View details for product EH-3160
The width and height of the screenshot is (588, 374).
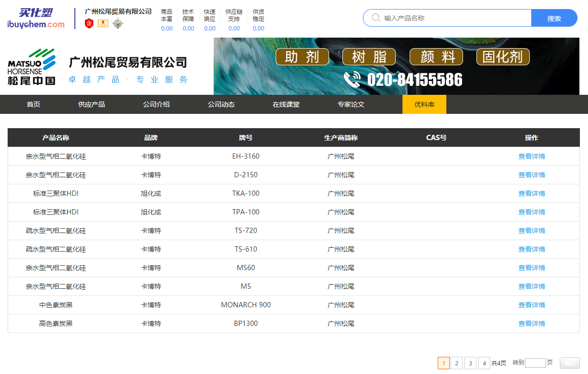coord(532,156)
